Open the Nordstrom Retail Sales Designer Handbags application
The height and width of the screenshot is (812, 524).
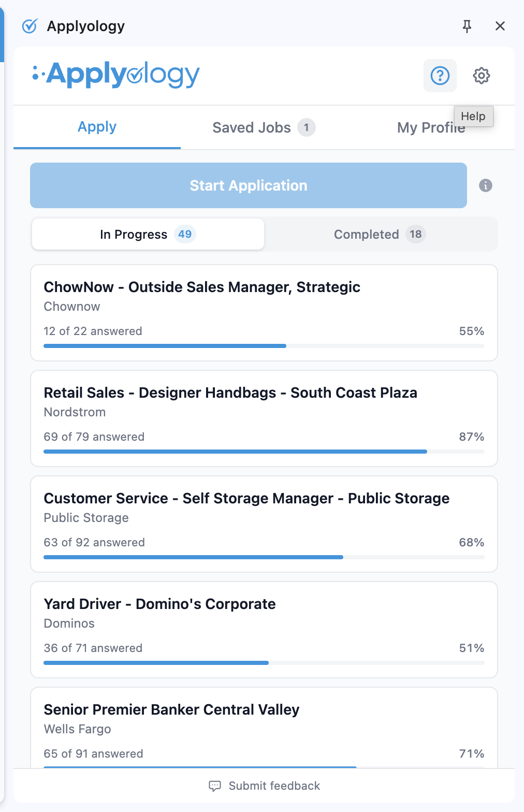coord(264,418)
